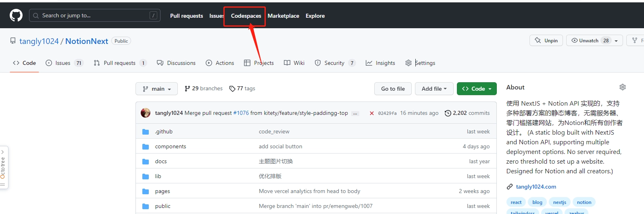Open NotionNext repository link
Image resolution: width=644 pixels, height=214 pixels.
pos(87,41)
